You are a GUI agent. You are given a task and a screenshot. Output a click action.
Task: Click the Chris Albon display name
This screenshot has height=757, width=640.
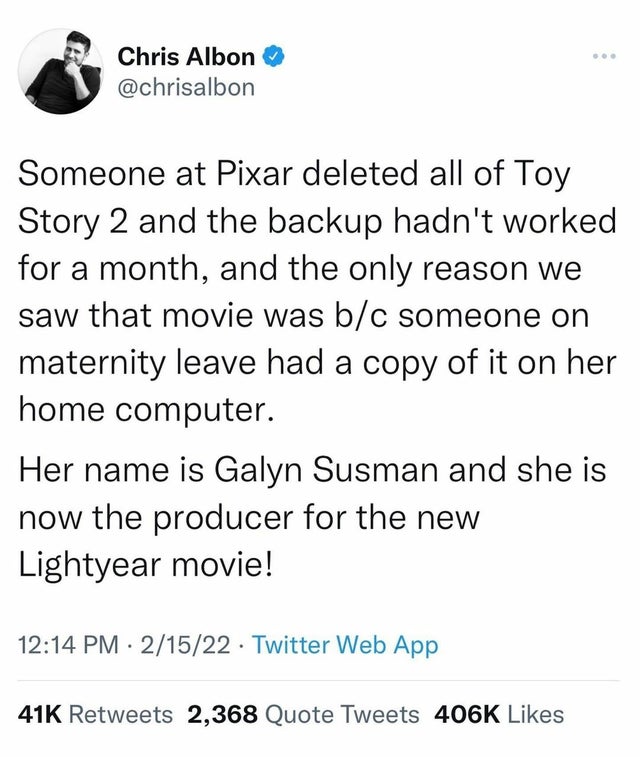(186, 57)
